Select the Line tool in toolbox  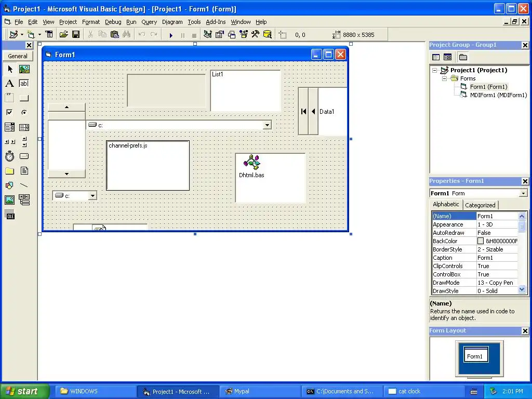pos(24,185)
